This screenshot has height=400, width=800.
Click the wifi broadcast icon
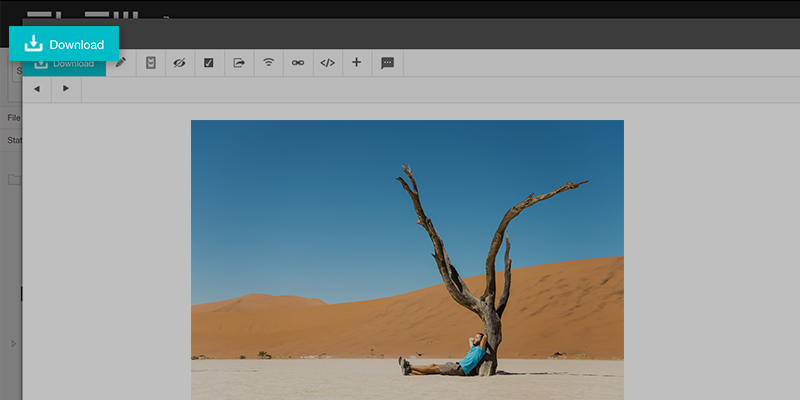tap(268, 62)
